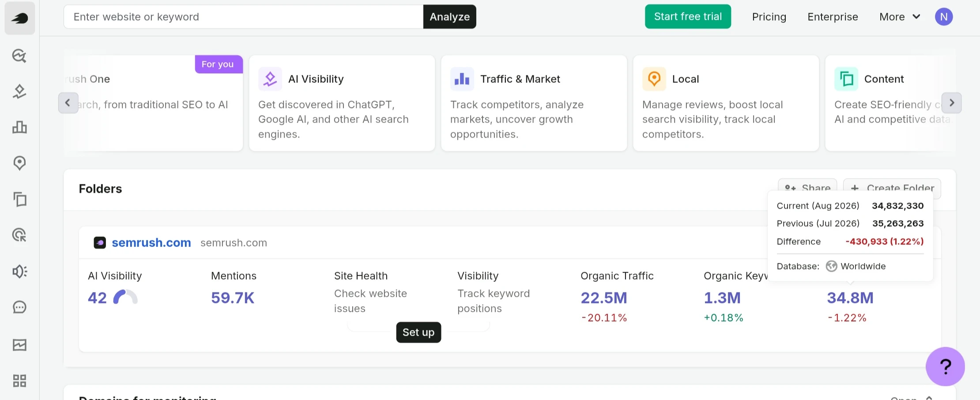
Task: Open the Local map pin sidebar icon
Action: click(19, 163)
